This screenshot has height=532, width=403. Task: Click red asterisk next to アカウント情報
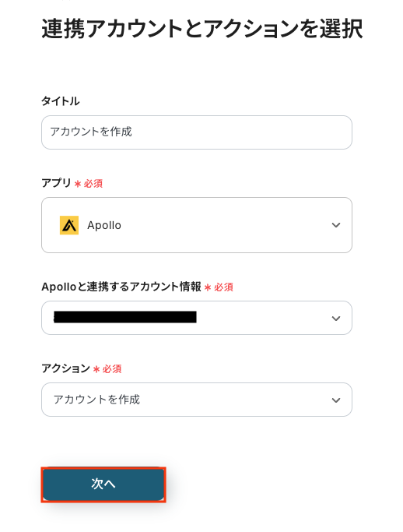[x=208, y=287]
